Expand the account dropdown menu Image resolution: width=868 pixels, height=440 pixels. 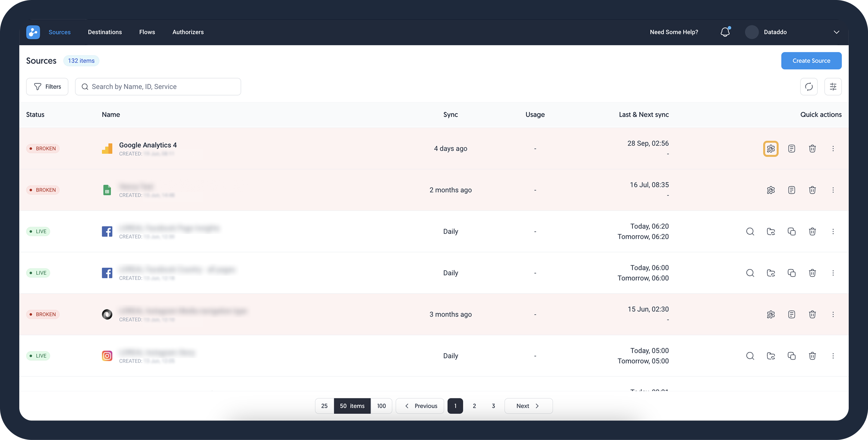pyautogui.click(x=837, y=32)
